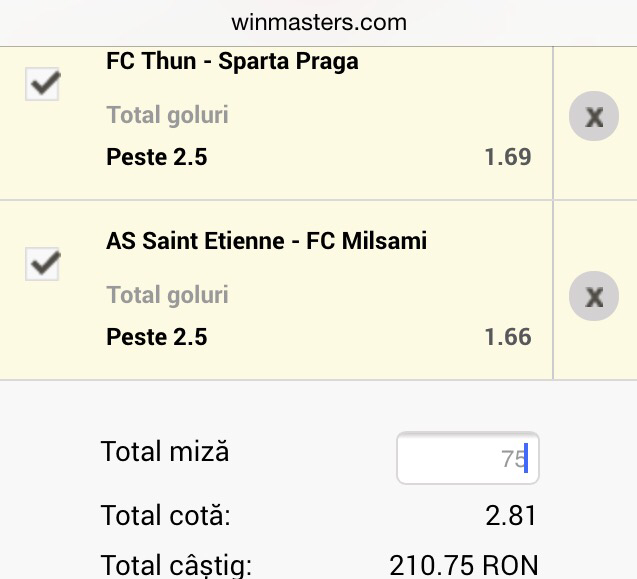Image resolution: width=637 pixels, height=579 pixels.
Task: Select Peste 2.5 under Saint Etienne match
Action: pyautogui.click(x=157, y=337)
